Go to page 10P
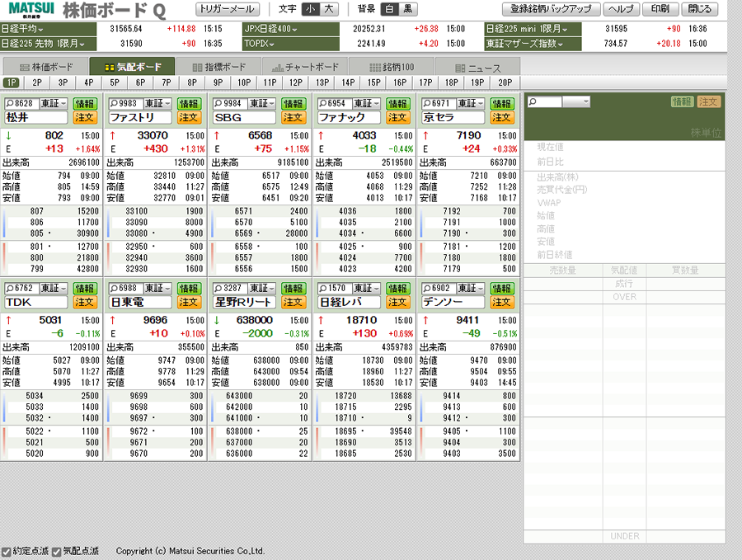This screenshot has width=742, height=560. 244,82
